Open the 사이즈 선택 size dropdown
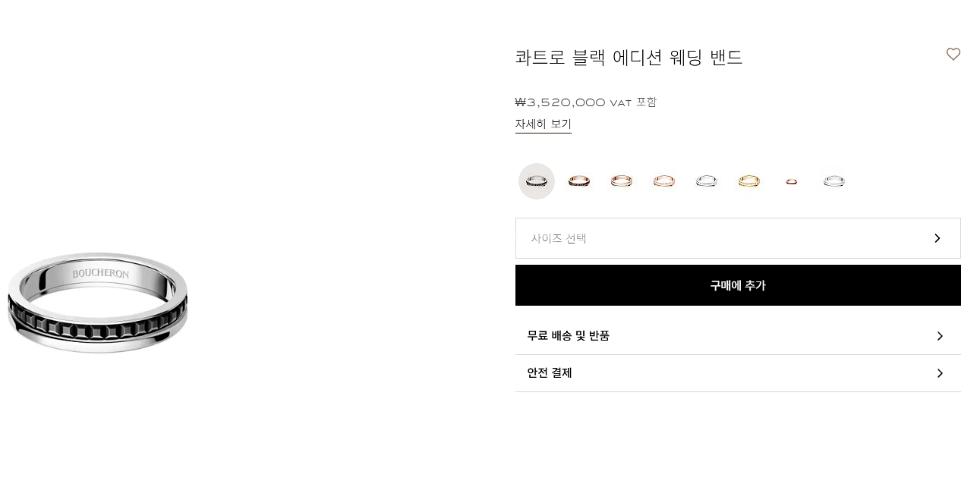Screen dimensions: 980x487 click(738, 238)
